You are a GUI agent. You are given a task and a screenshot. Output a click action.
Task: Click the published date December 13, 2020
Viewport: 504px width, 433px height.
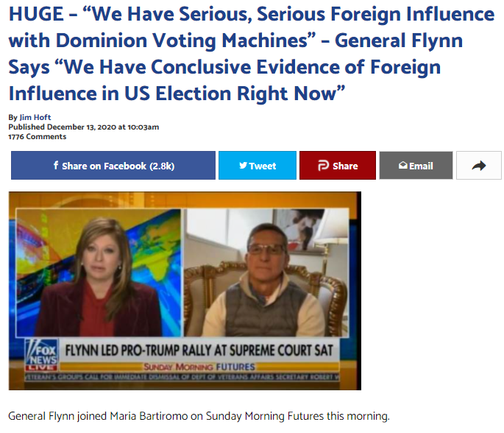tap(82, 127)
